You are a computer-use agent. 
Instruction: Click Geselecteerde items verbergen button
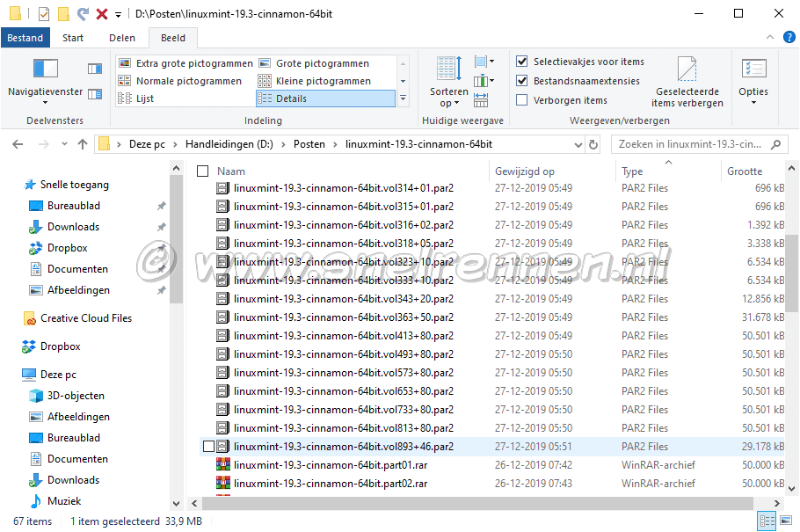pos(687,82)
